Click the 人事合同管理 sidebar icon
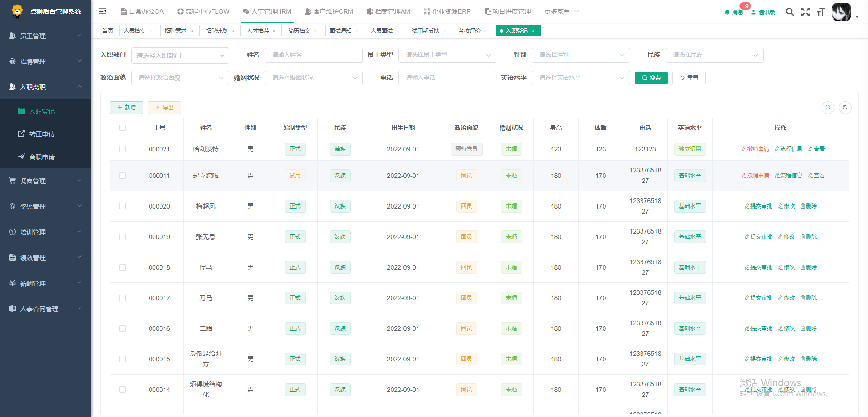This screenshot has width=868, height=417. tap(12, 308)
